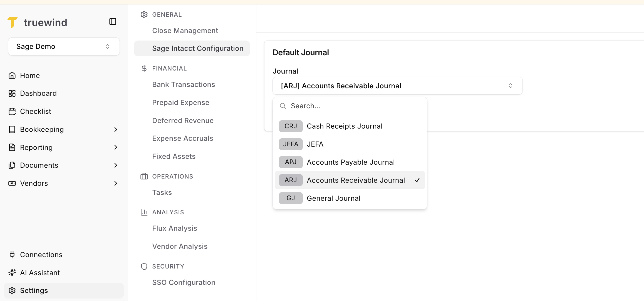This screenshot has height=301, width=644.
Task: Open the Sage Demo company selector
Action: (64, 46)
